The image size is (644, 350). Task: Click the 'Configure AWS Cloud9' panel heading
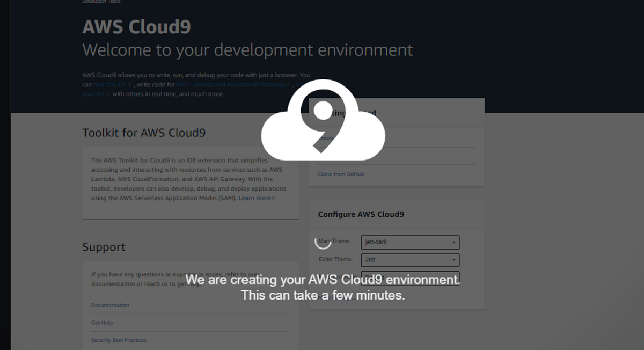click(x=361, y=214)
